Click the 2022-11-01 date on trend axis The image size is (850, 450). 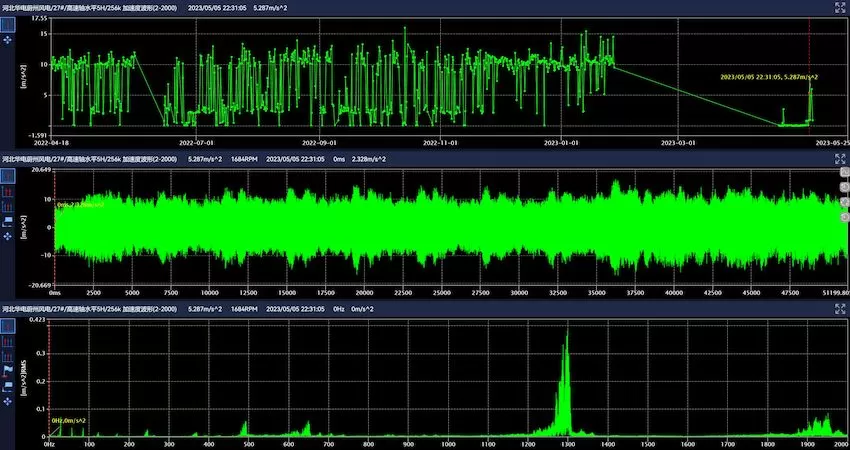(440, 143)
